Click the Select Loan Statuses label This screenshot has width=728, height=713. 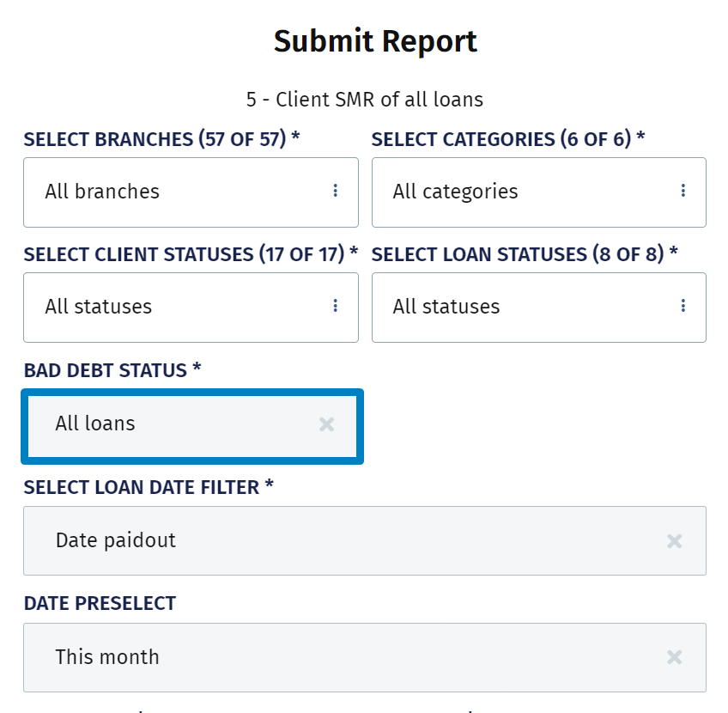click(x=524, y=254)
